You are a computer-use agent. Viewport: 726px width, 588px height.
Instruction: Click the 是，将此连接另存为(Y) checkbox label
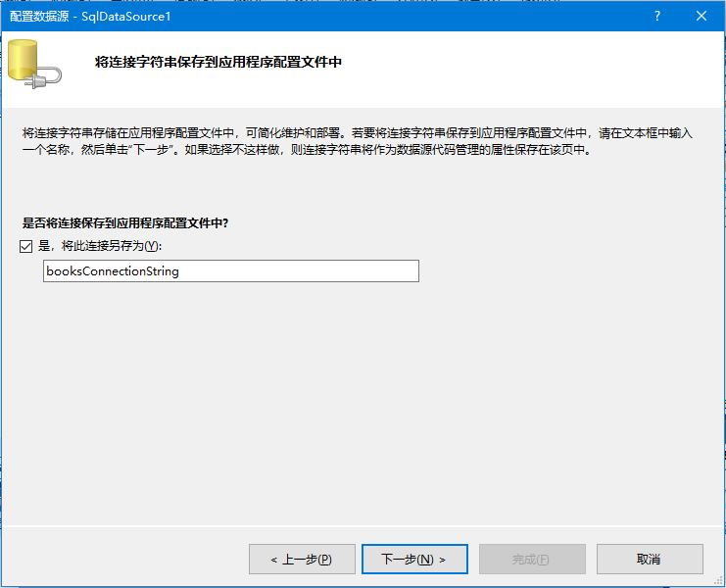coord(98,246)
